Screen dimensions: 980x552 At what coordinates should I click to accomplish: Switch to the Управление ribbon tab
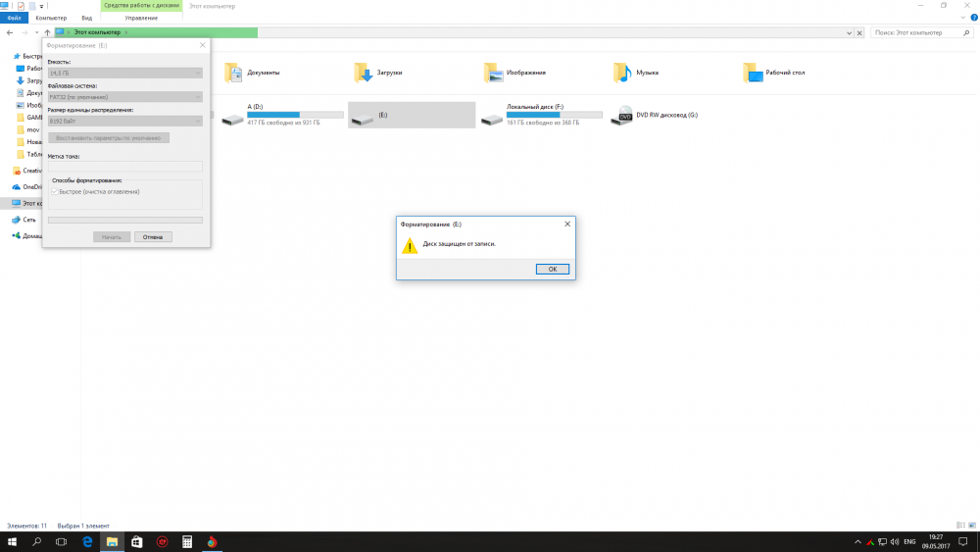click(140, 18)
